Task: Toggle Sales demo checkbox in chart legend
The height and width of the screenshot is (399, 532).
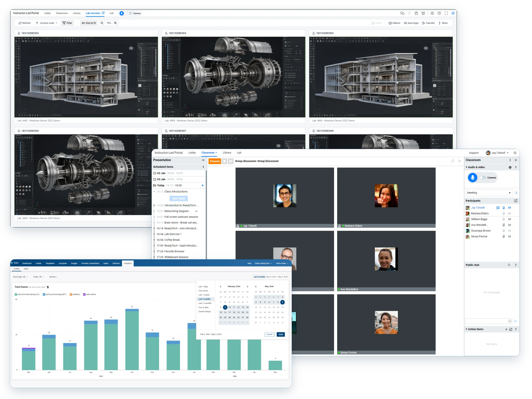Action: (x=84, y=294)
